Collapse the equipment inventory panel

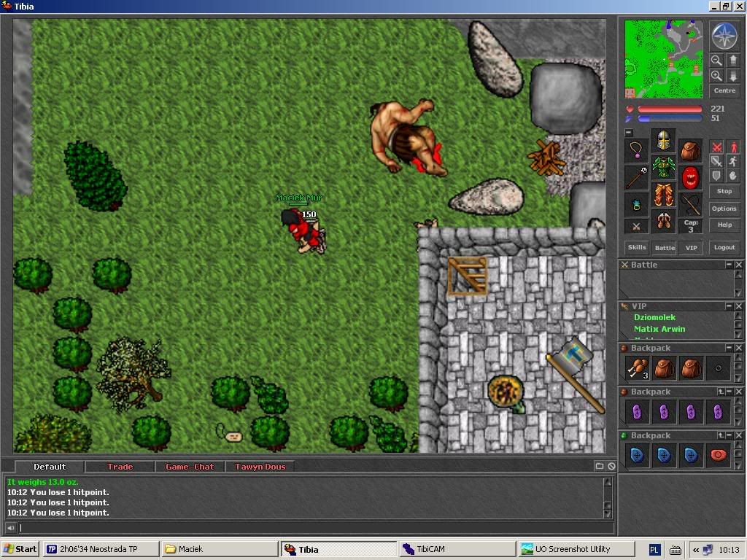coord(629,133)
